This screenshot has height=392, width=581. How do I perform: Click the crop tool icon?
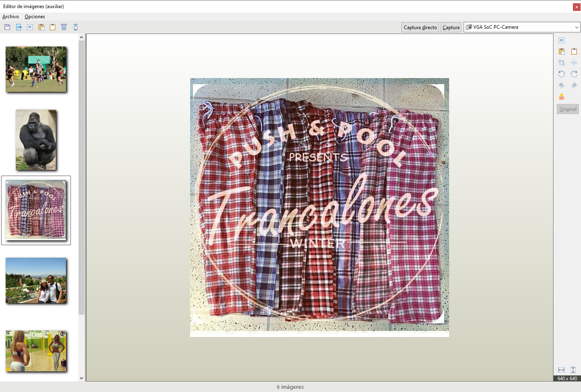pos(562,63)
